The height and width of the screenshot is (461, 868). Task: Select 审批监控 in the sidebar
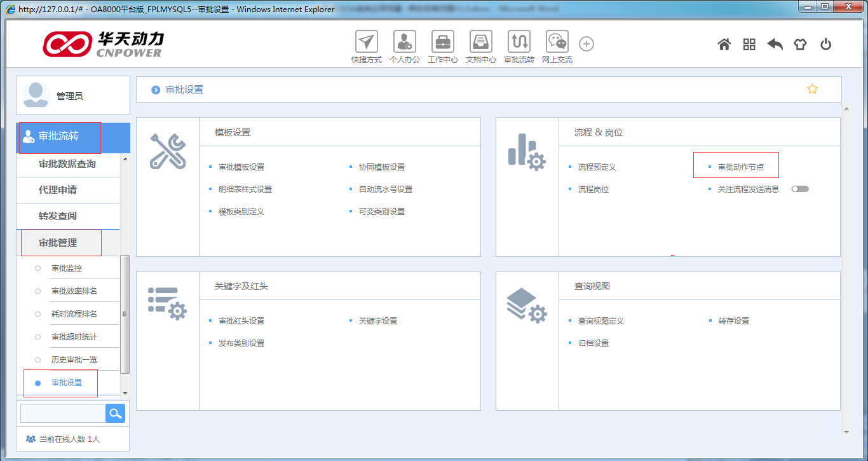click(x=67, y=268)
